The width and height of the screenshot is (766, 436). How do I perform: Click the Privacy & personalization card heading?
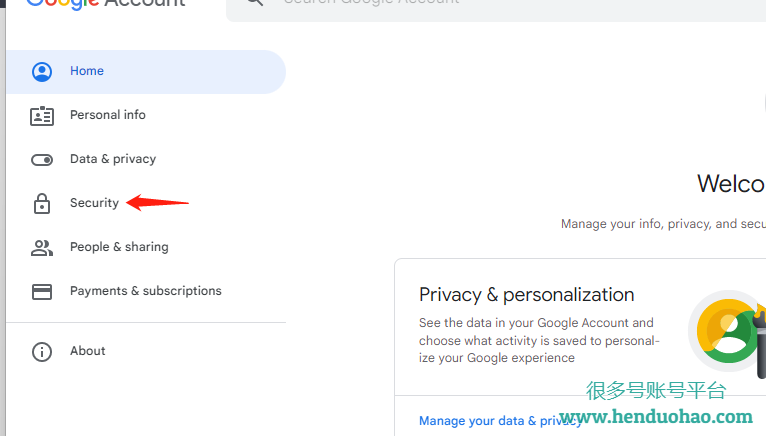[526, 295]
